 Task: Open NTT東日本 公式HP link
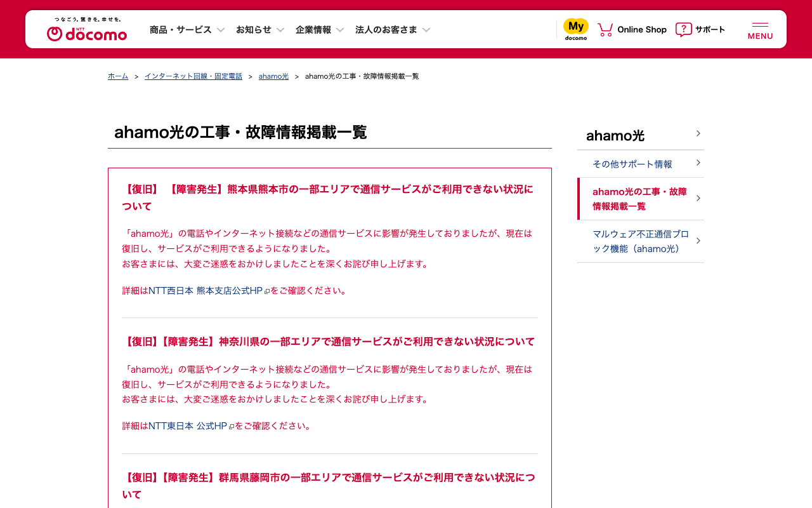point(188,426)
